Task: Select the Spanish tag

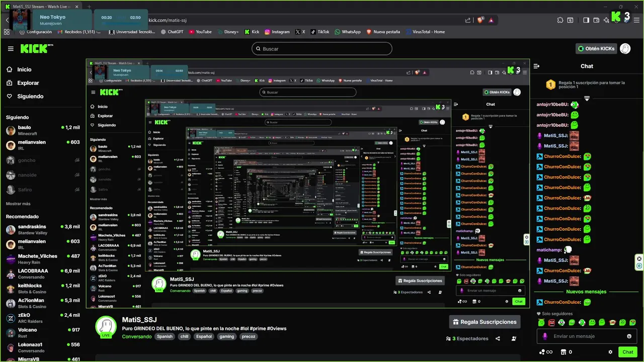Action: tap(164, 336)
